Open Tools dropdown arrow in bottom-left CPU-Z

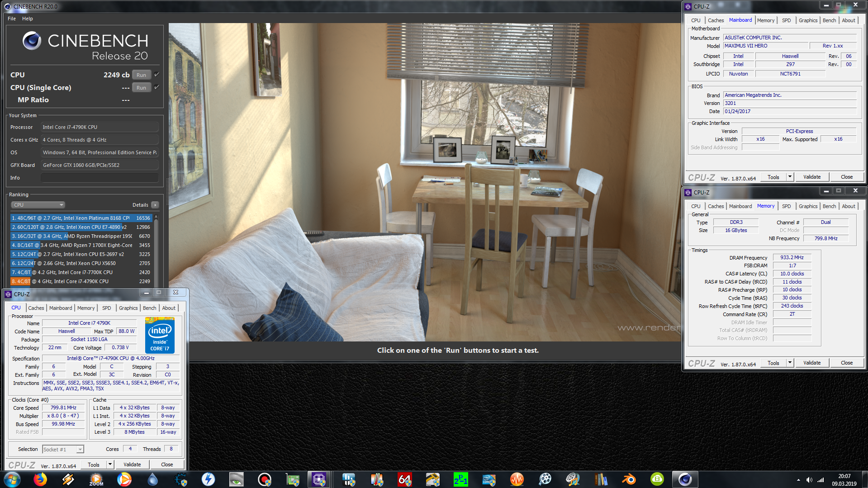110,464
